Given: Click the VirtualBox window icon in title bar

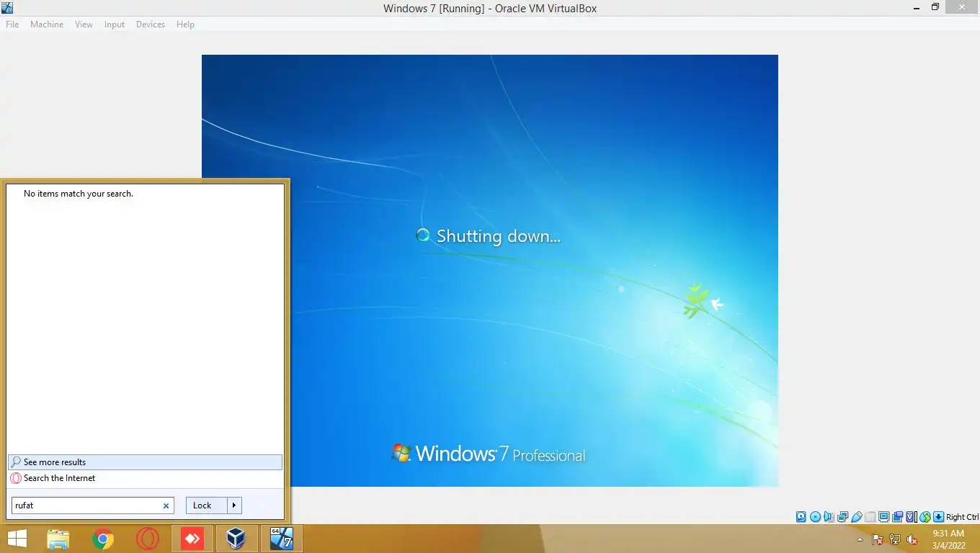Looking at the screenshot, I should coord(7,8).
